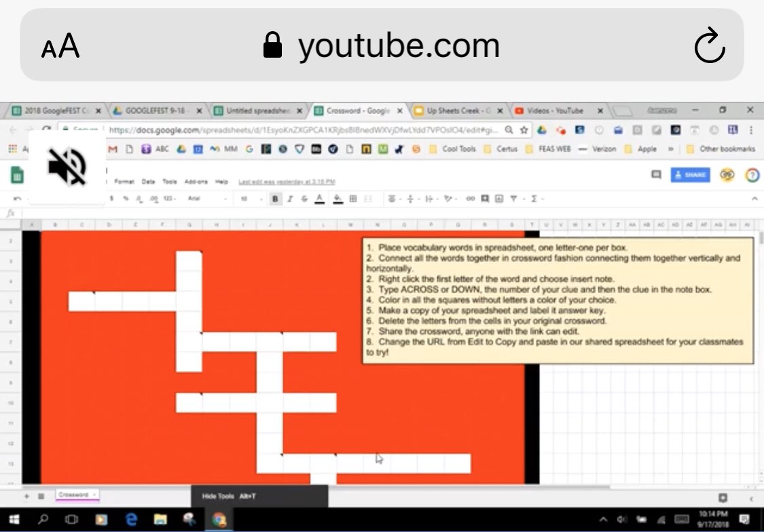The height and width of the screenshot is (532, 764).
Task: Open the Windows Start menu
Action: click(x=14, y=520)
